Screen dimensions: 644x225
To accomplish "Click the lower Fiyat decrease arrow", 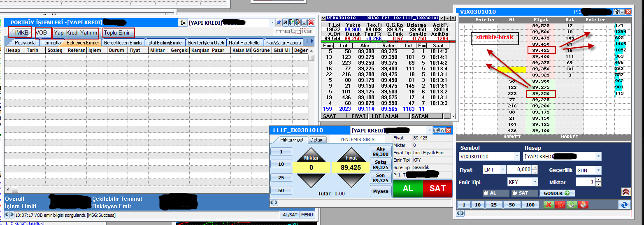I will pyautogui.click(x=351, y=181).
